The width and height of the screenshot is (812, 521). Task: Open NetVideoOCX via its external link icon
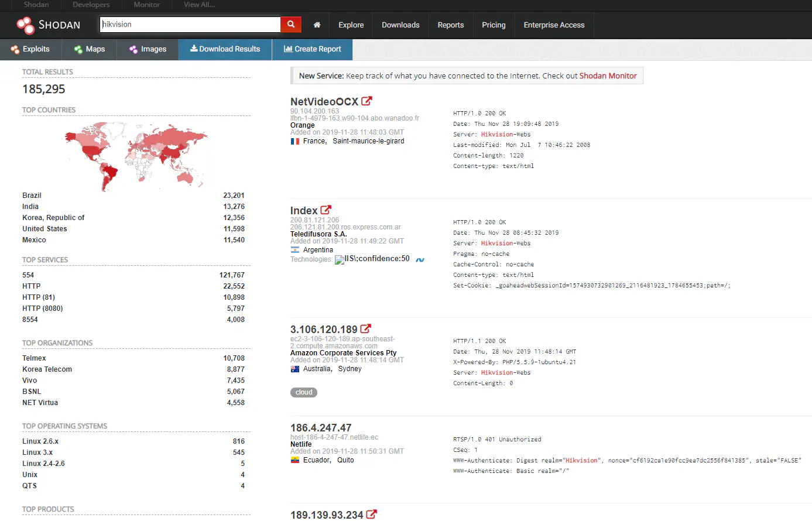367,100
